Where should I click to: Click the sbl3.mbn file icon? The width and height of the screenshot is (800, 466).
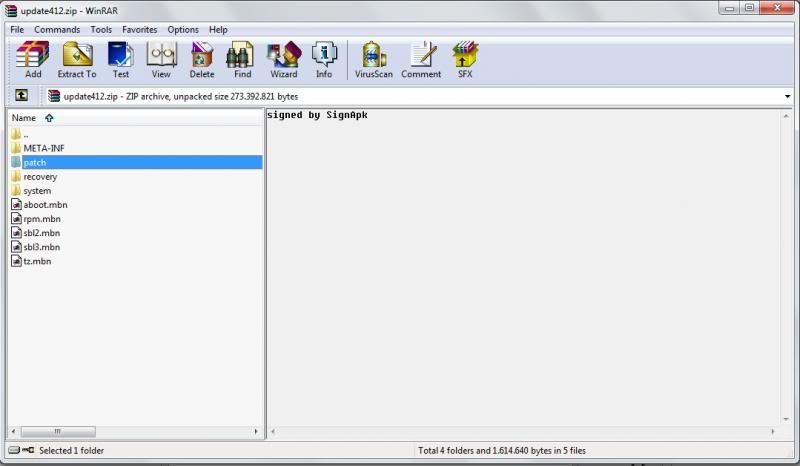[16, 247]
